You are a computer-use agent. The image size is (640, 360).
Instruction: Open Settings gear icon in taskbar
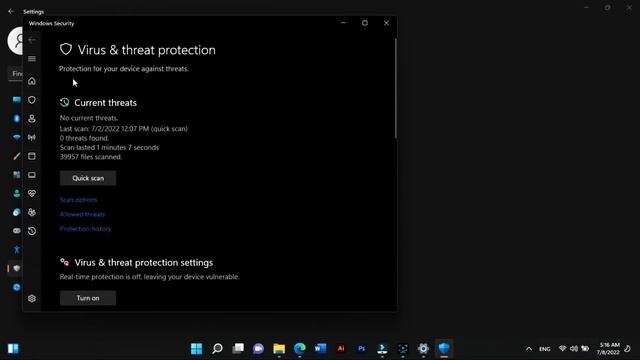(x=423, y=349)
